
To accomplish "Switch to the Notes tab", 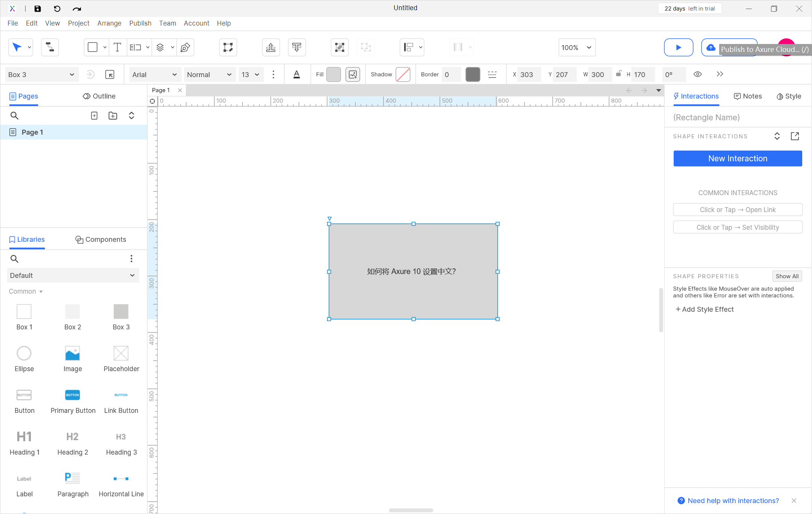I will [x=748, y=96].
